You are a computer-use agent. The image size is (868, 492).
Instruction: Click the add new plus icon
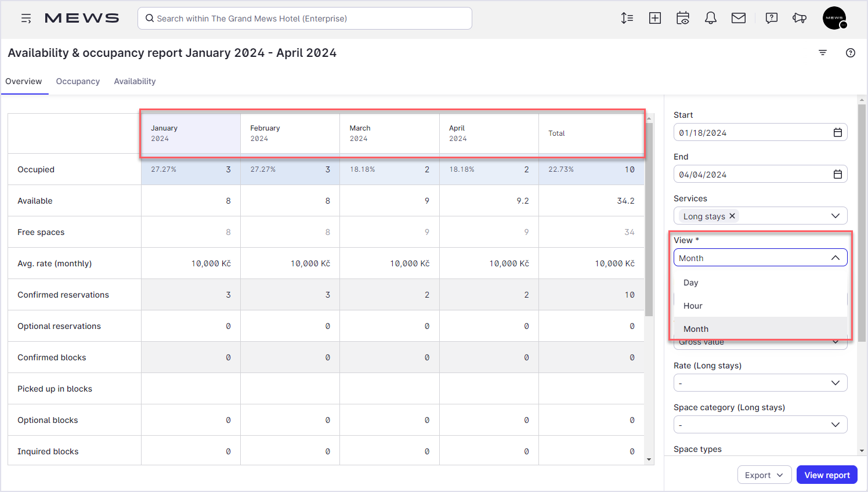(x=655, y=19)
